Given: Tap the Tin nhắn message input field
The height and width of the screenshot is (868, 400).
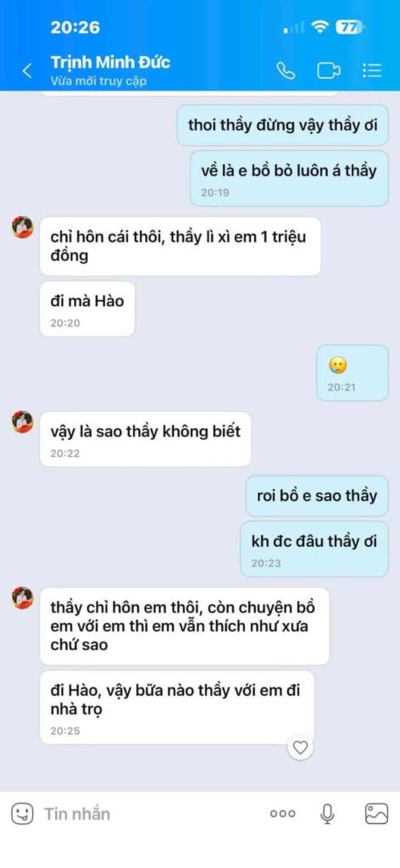Looking at the screenshot, I should pyautogui.click(x=149, y=814).
